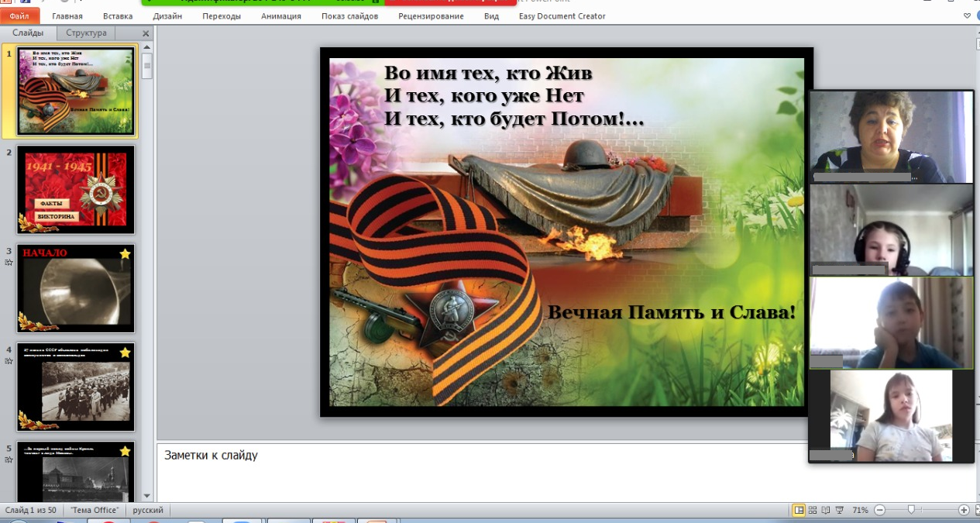Fit slide to current window

(975, 510)
